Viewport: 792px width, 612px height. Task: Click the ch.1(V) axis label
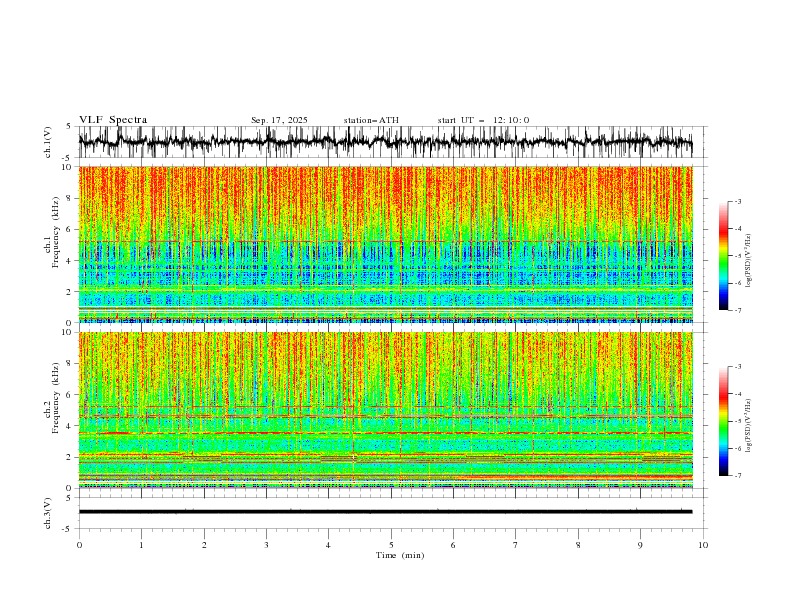[48, 142]
